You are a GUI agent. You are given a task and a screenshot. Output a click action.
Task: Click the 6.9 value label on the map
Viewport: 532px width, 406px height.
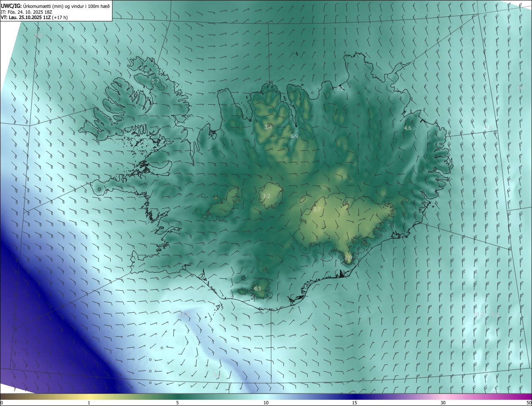tap(294, 136)
